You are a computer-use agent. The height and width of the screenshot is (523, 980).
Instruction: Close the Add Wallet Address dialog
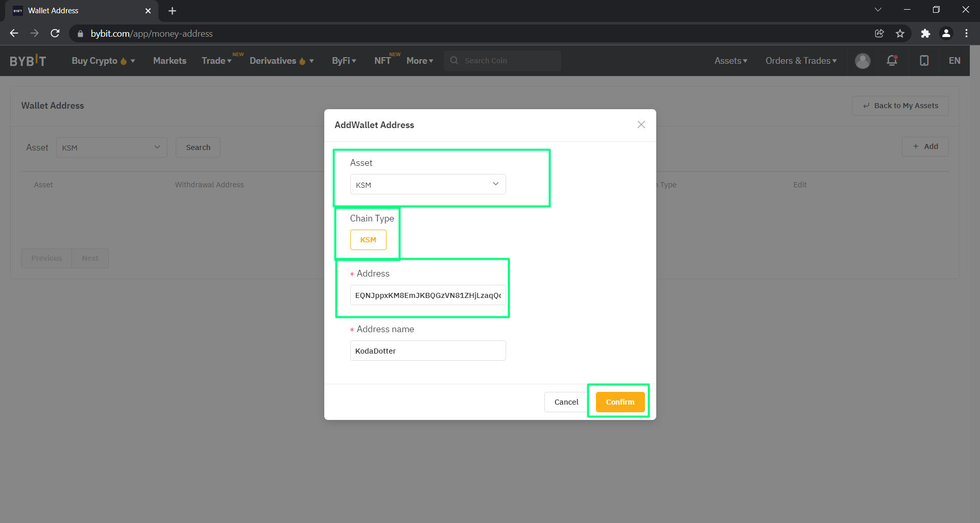pos(641,125)
